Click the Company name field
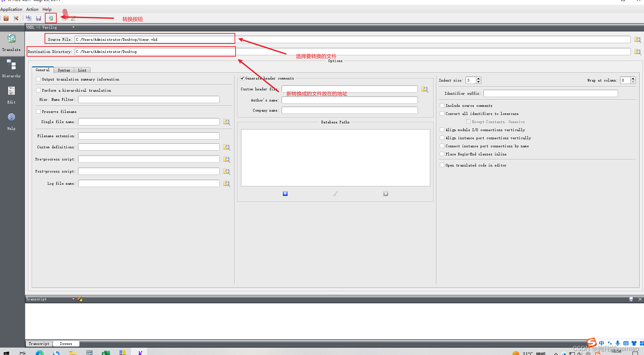This screenshot has width=644, height=355. point(350,110)
